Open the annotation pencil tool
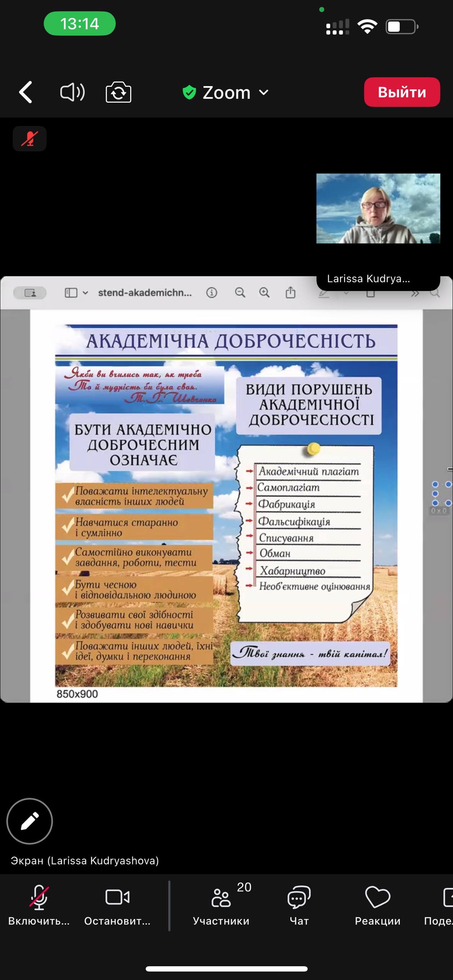453x980 pixels. click(29, 821)
